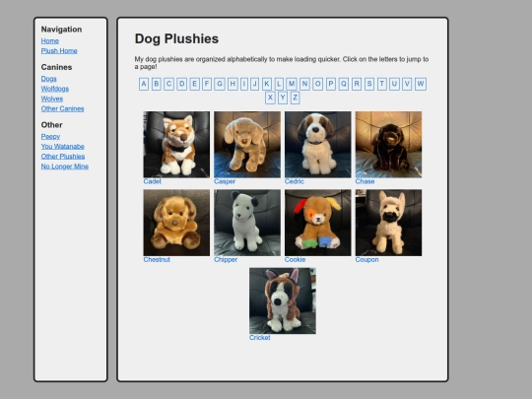Viewport: 532px width, 399px height.
Task: Jump to letter L page
Action: pos(279,84)
